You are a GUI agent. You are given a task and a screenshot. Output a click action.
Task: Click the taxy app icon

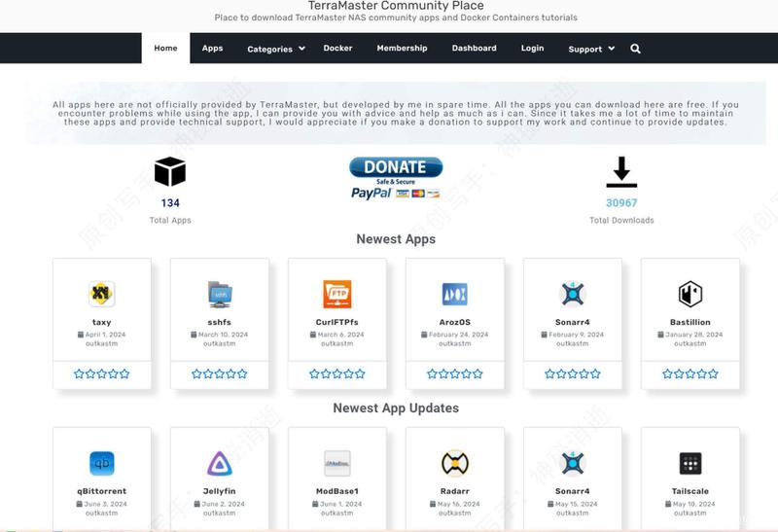pos(102,294)
